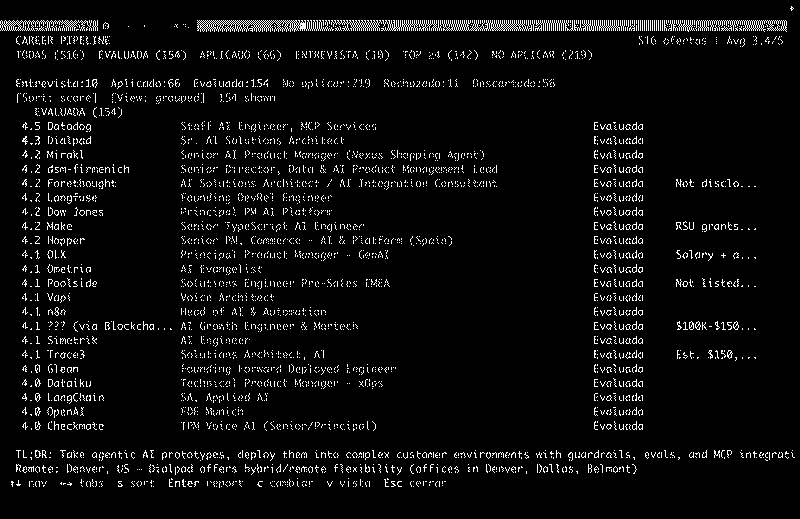Click the EVALUADA (154) group header
This screenshot has width=800, height=519.
[x=79, y=112]
